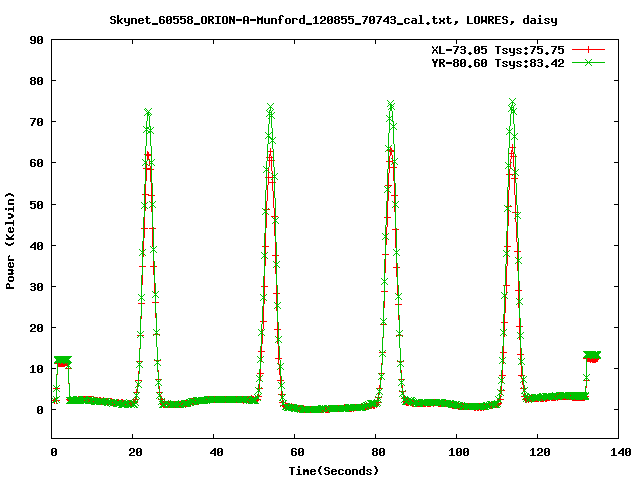The height and width of the screenshot is (480, 640).
Task: Click the 0 tick label on Power axis
Action: (40, 410)
